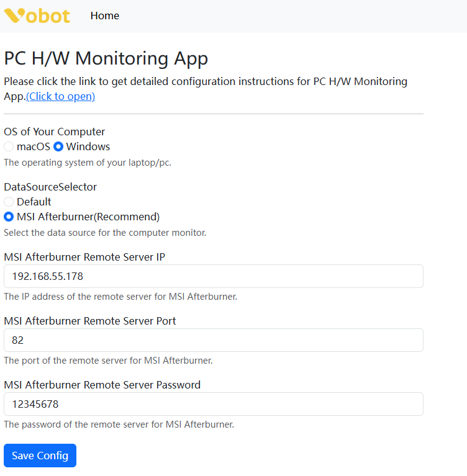The image size is (467, 476).
Task: Open the Home navigation item
Action: coord(104,16)
